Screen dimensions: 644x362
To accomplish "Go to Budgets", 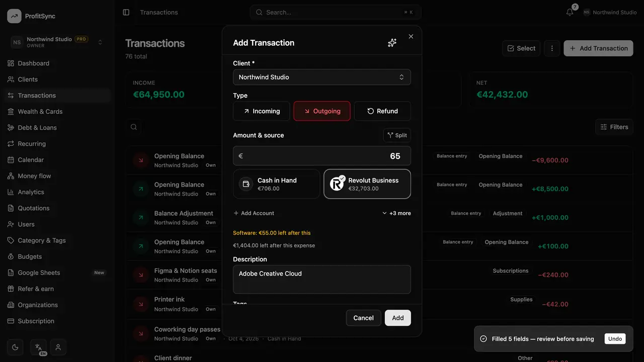I will (56, 256).
